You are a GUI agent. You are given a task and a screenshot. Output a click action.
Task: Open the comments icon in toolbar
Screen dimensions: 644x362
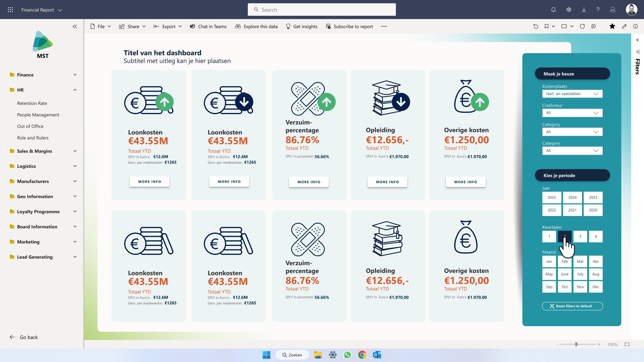pos(593,26)
